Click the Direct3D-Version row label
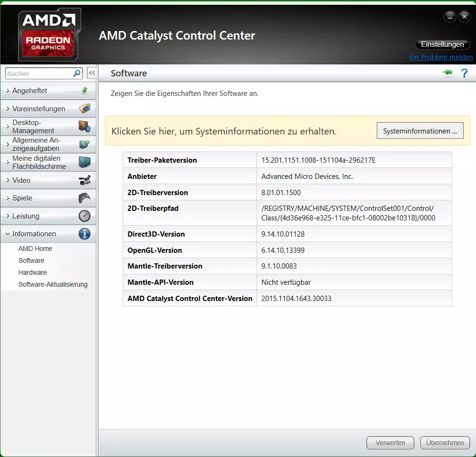 pyautogui.click(x=156, y=234)
